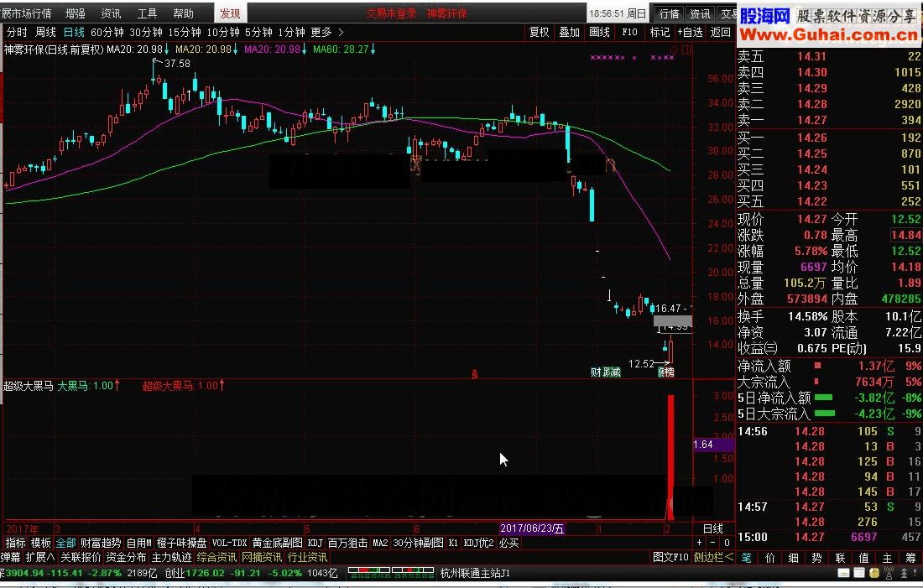
Task: Switch sidebar to 筹 chips tab
Action: [911, 558]
